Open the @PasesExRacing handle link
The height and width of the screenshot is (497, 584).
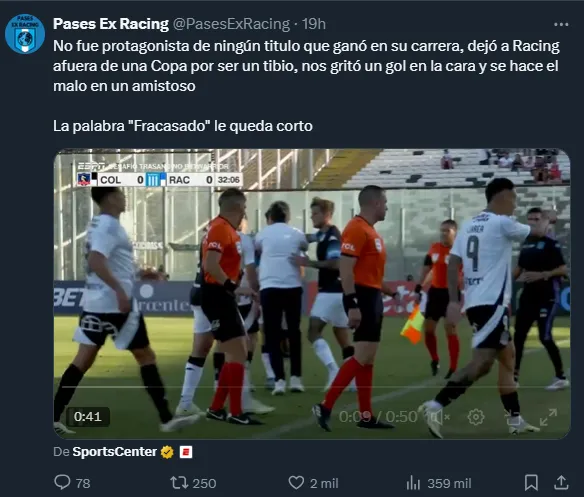click(x=231, y=24)
